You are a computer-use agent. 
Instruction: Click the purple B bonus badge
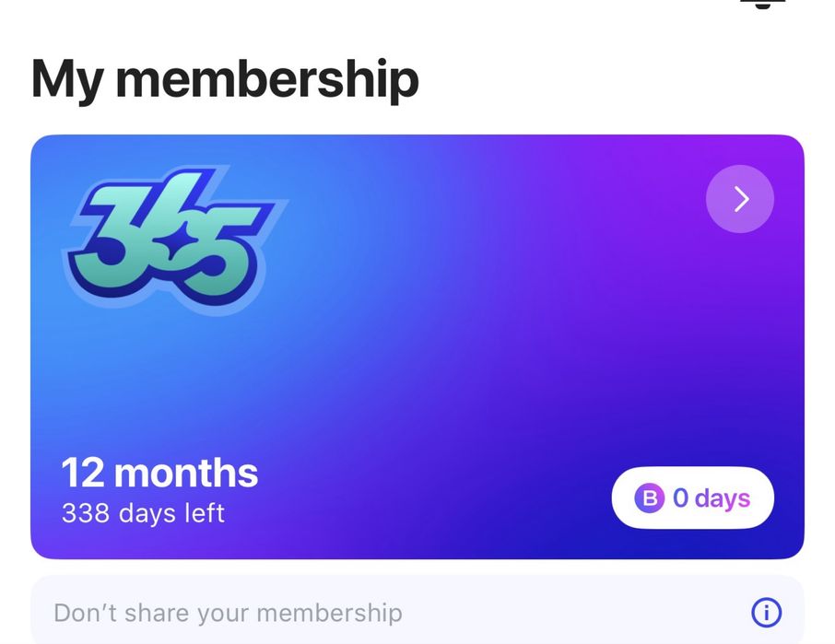[649, 498]
